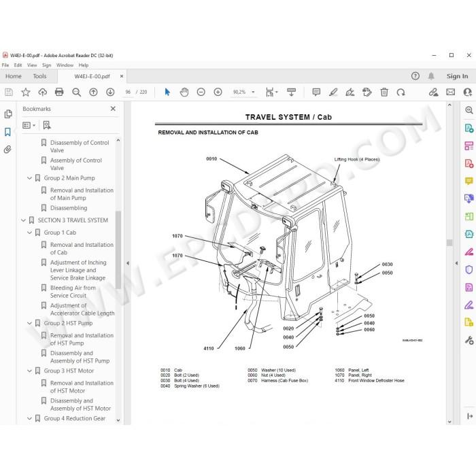The height and width of the screenshot is (476, 476).
Task: Click the trash delete icon
Action: 384,92
